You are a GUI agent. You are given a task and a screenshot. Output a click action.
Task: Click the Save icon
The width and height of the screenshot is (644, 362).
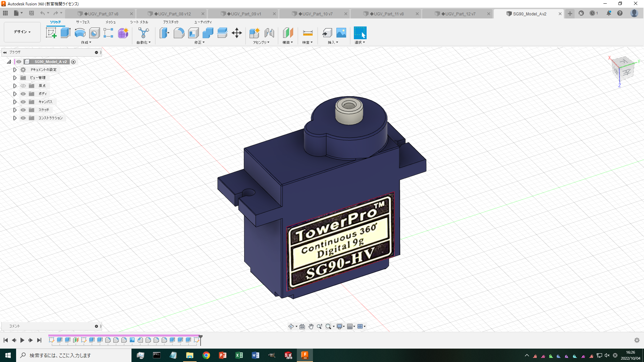click(x=32, y=13)
